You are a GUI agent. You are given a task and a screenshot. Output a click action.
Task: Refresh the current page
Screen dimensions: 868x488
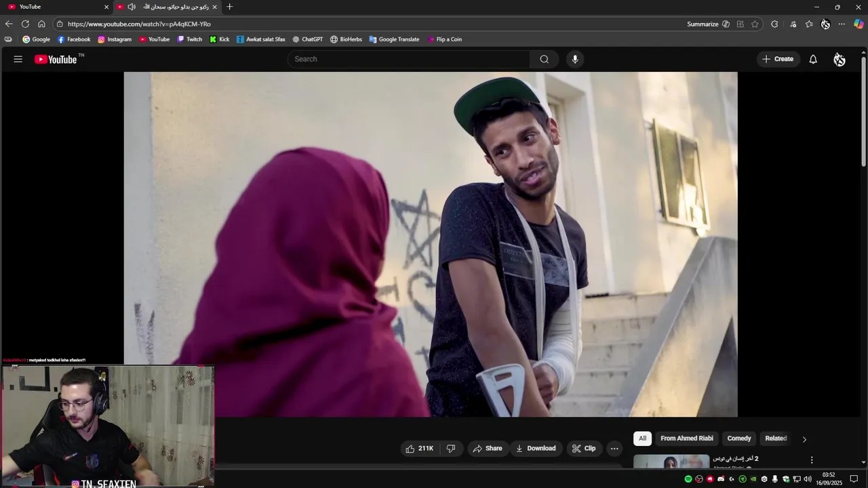(x=25, y=24)
